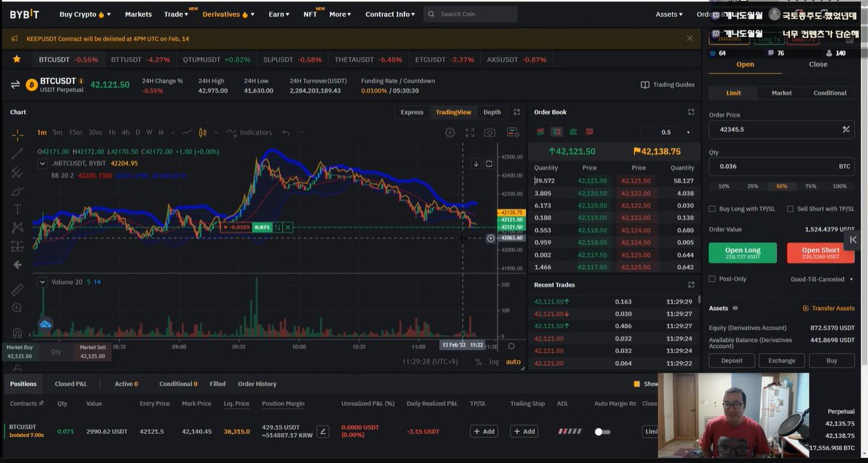This screenshot has width=868, height=463.
Task: Open the Derivatives dropdown menu
Action: coord(229,14)
